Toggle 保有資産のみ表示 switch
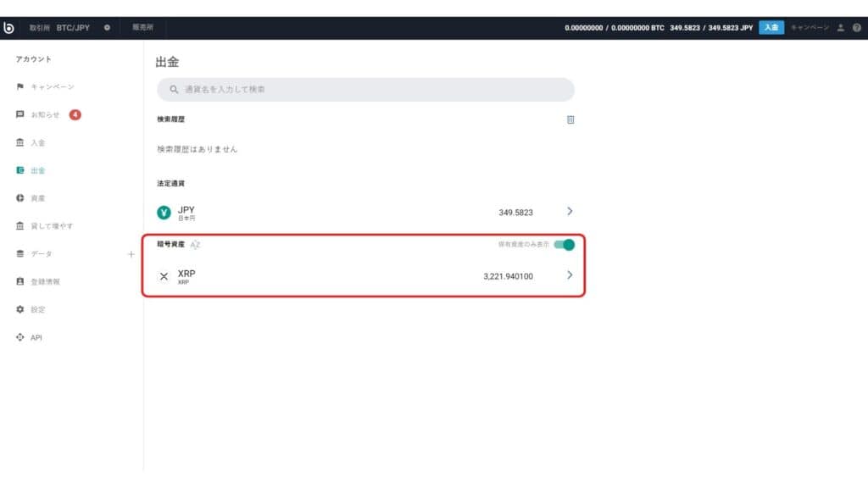Screen dimensions: 868x488 (x=564, y=245)
